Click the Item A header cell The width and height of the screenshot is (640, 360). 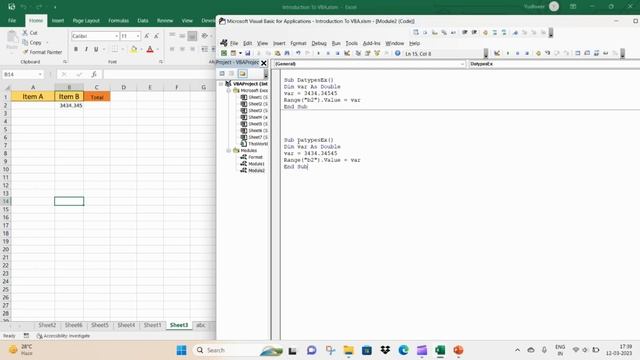(x=33, y=97)
